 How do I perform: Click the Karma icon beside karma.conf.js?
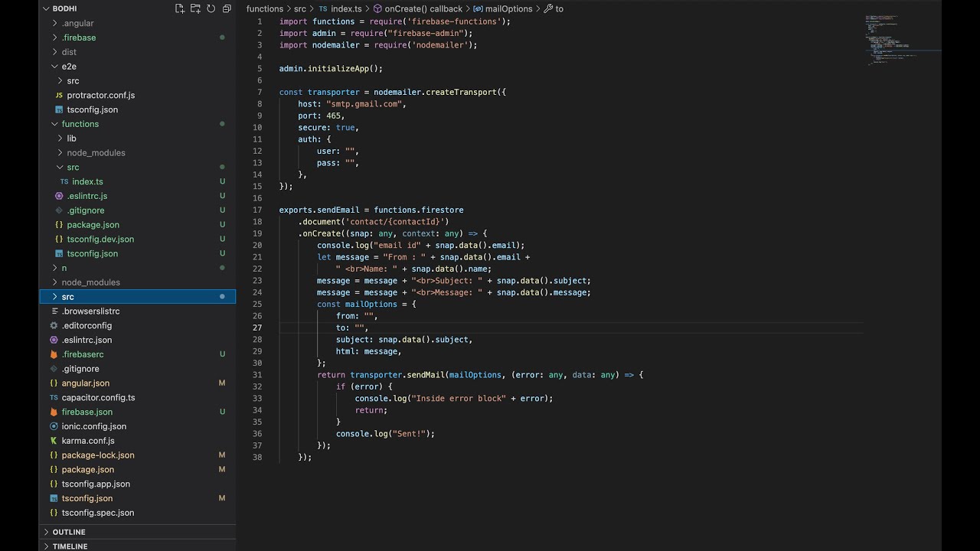(x=54, y=441)
